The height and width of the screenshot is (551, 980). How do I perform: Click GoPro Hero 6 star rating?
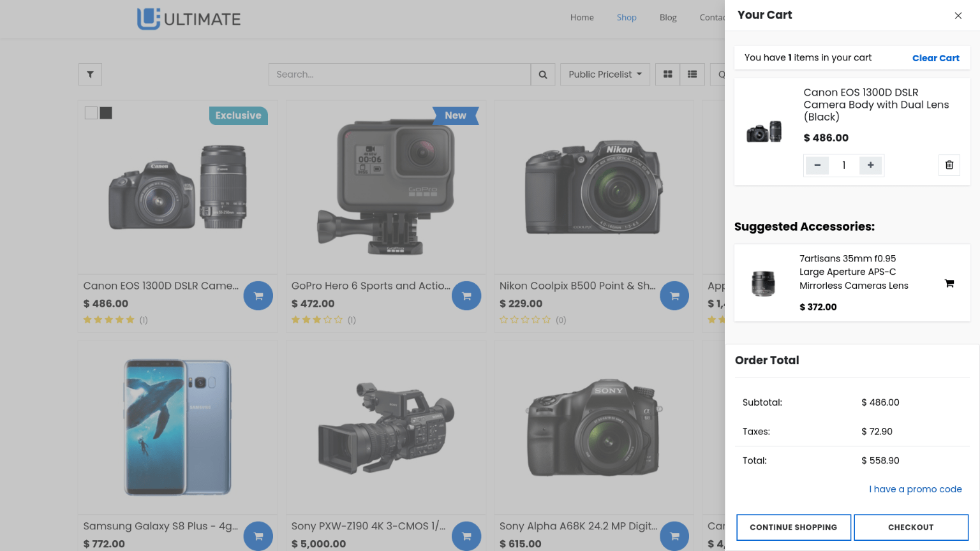coord(317,320)
